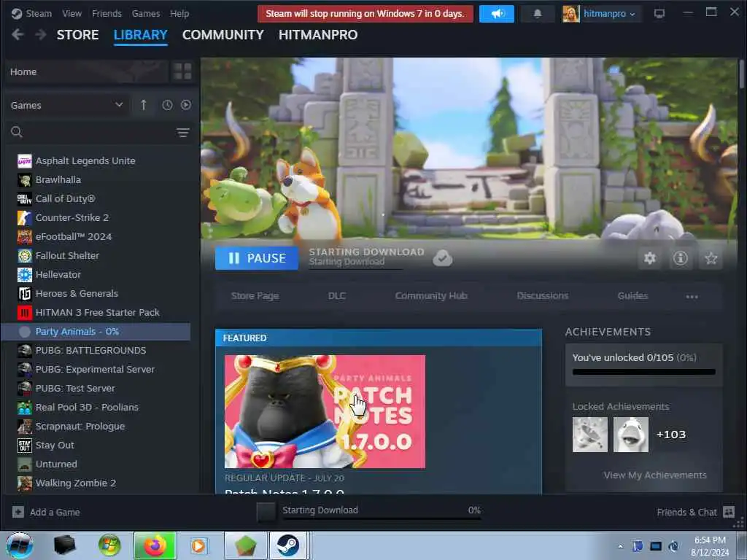
Task: Open the Guides link
Action: [x=632, y=296]
